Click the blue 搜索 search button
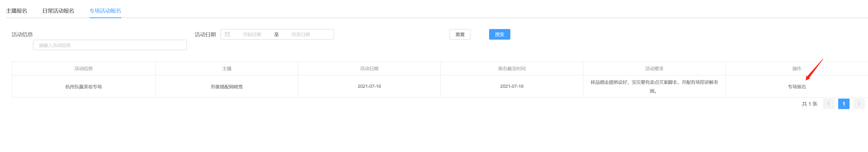The height and width of the screenshot is (152, 868). pos(499,34)
